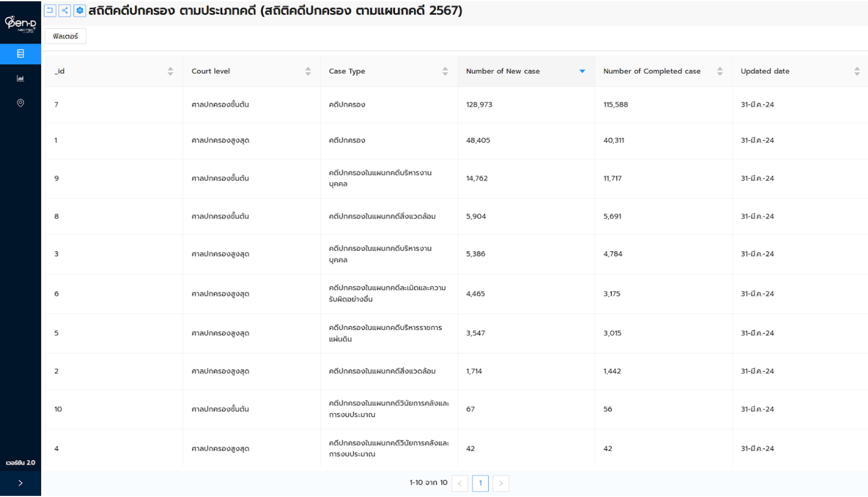Open settings via the gear icon
868x497 pixels.
pyautogui.click(x=80, y=11)
